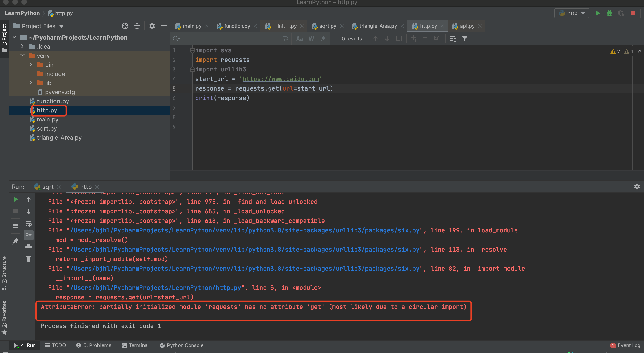Screen dimensions: 644x353
Task: Toggle Regex search option
Action: pos(323,39)
